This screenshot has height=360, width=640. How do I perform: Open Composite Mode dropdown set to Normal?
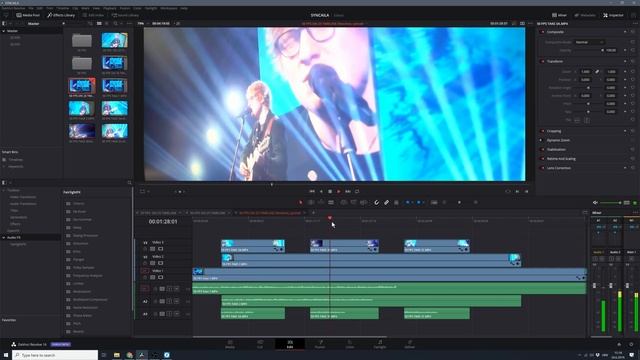click(x=589, y=42)
